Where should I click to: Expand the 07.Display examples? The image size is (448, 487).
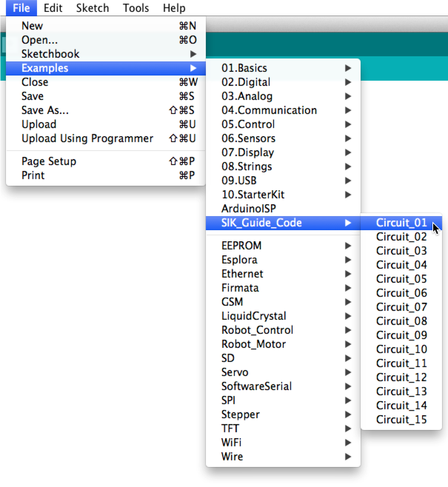283,152
